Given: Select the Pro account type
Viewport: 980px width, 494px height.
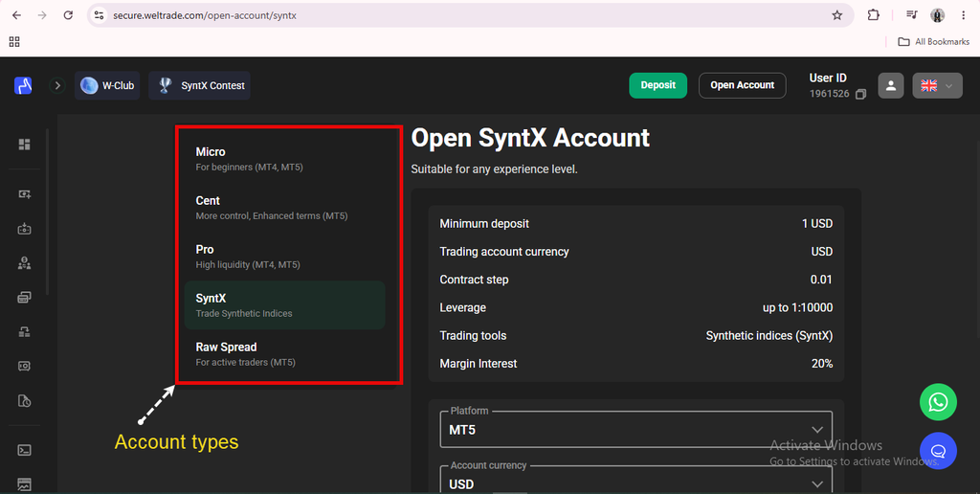Looking at the screenshot, I should pyautogui.click(x=284, y=257).
